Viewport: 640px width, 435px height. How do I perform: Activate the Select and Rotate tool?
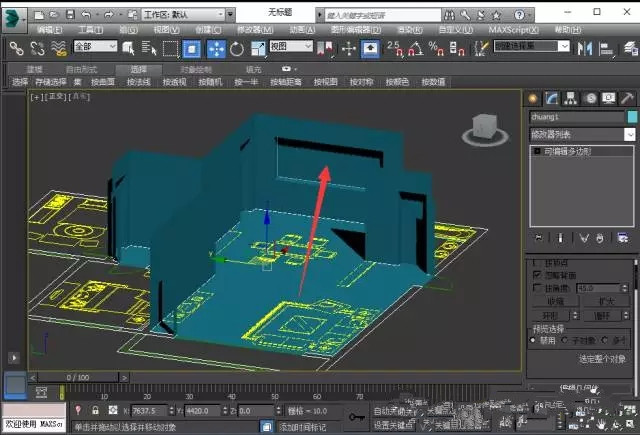click(237, 49)
